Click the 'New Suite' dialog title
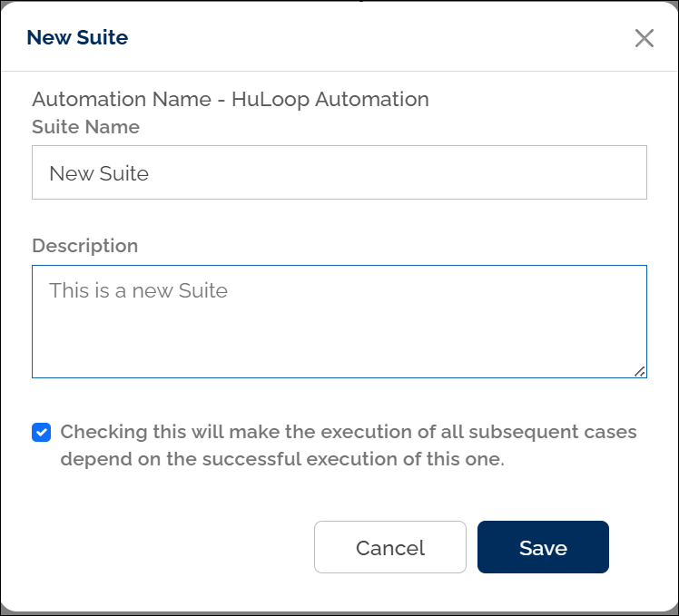Image resolution: width=679 pixels, height=616 pixels. [77, 37]
